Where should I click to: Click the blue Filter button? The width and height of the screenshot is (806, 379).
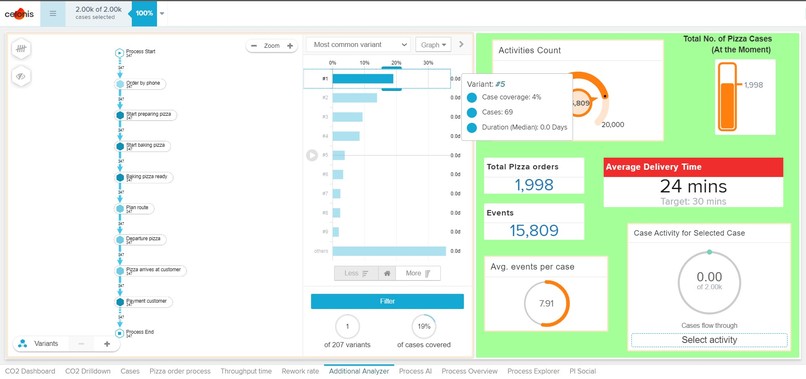point(387,301)
